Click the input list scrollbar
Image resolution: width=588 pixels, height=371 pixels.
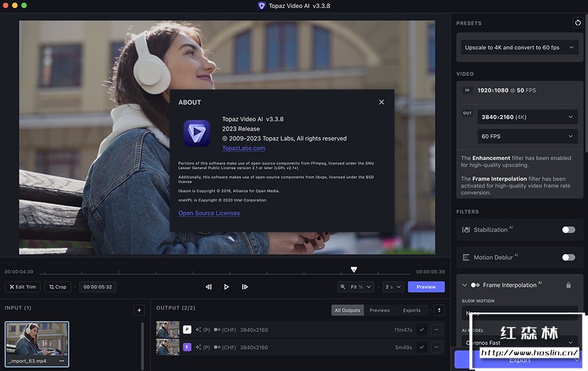tap(142, 345)
